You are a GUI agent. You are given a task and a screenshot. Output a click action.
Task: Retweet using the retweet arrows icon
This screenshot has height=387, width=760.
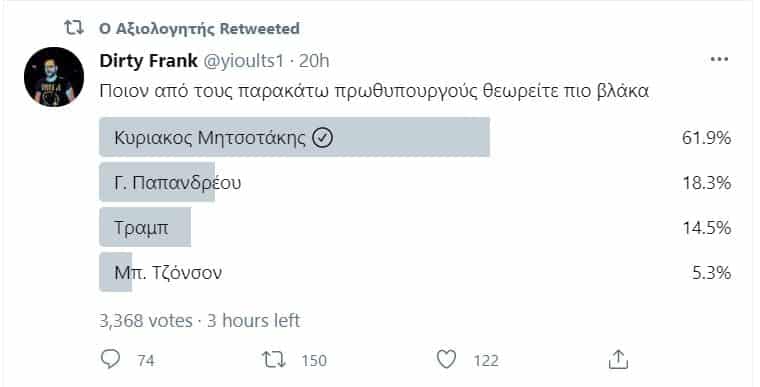tap(274, 360)
